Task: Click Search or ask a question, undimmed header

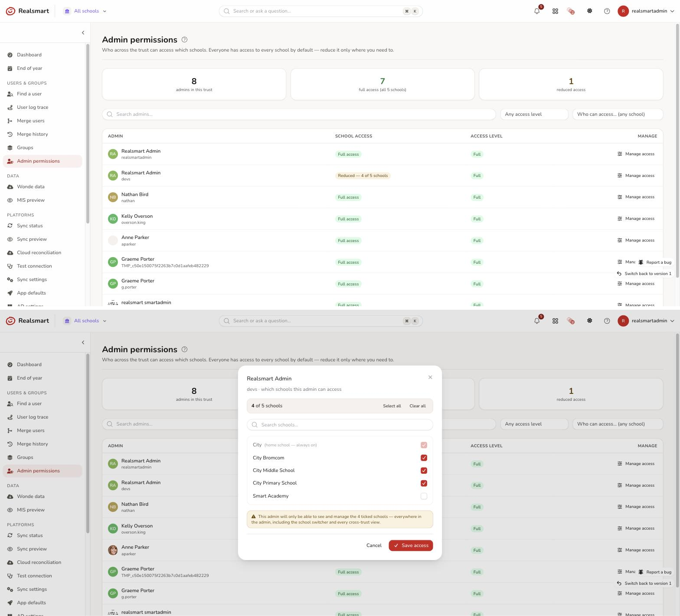Action: pyautogui.click(x=321, y=11)
